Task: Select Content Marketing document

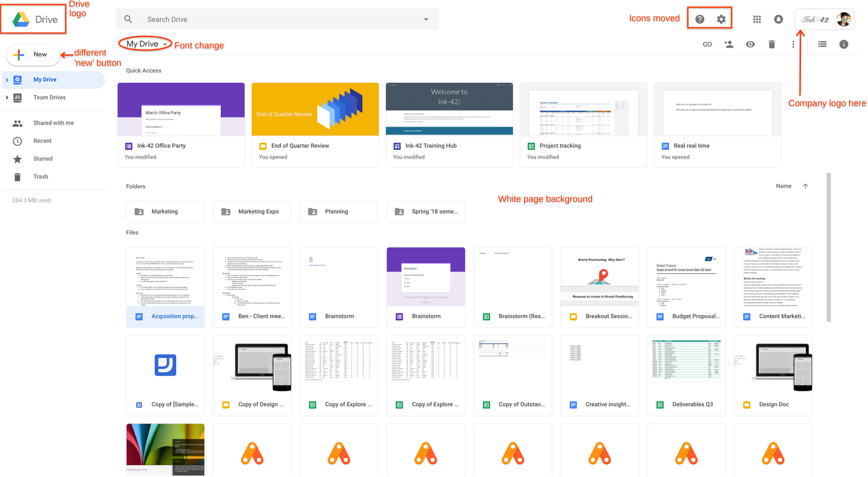Action: (773, 287)
